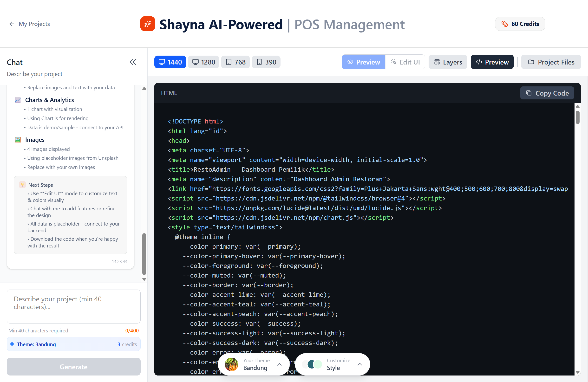Open Project Files
The width and height of the screenshot is (588, 382).
[551, 62]
